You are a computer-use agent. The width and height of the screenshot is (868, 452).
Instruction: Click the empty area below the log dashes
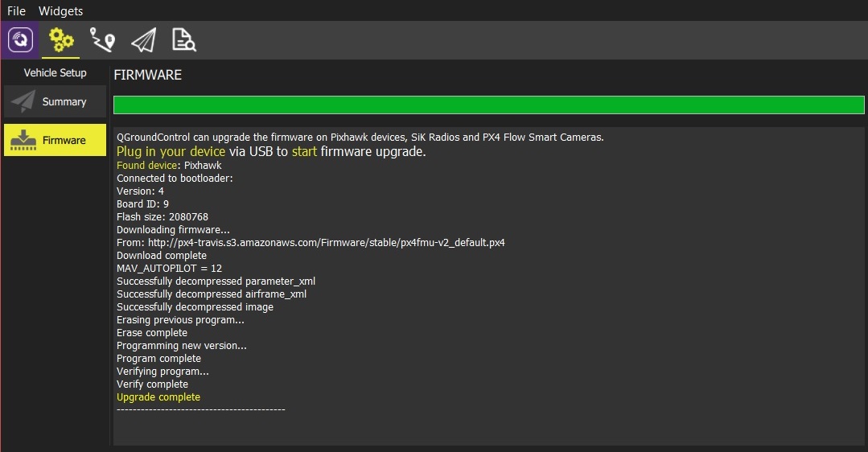tap(488, 429)
